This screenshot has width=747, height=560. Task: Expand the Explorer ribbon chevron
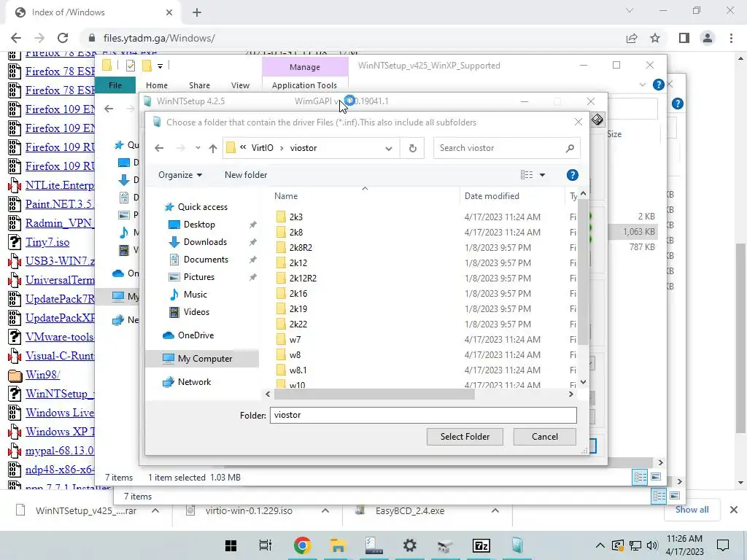tap(642, 85)
